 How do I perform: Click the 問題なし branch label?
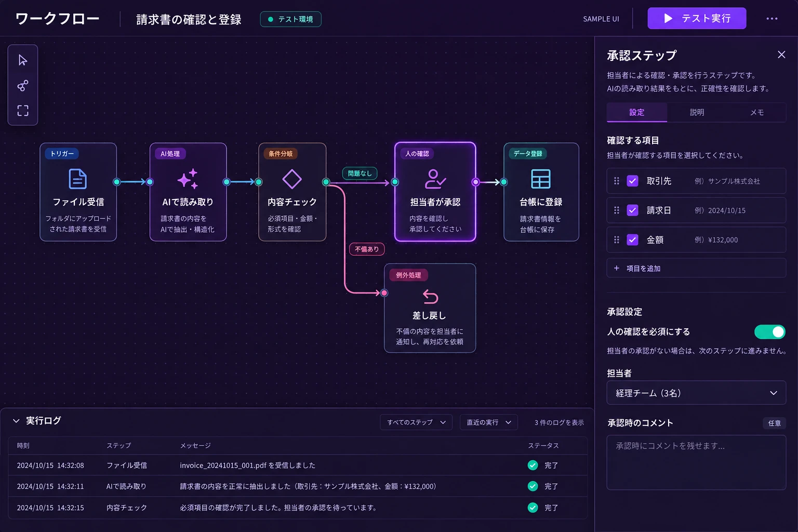pos(360,174)
